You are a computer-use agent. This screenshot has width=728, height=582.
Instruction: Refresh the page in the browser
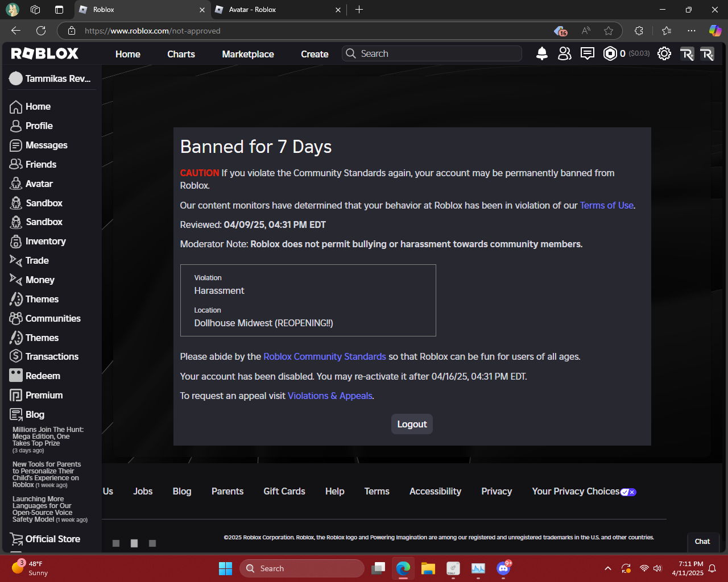[41, 31]
